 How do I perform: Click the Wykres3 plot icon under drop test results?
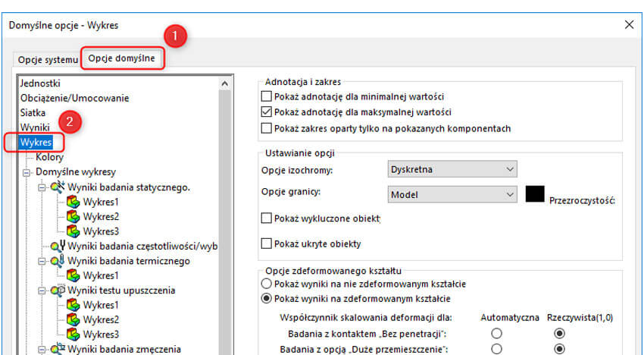73,334
